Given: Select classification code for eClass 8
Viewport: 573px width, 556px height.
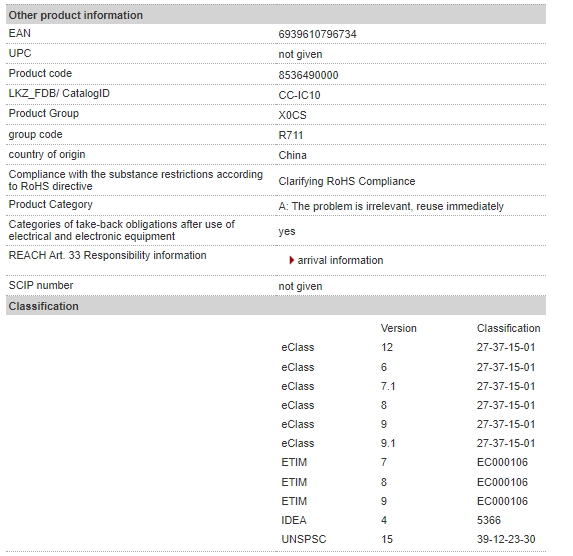Looking at the screenshot, I should click(506, 405).
